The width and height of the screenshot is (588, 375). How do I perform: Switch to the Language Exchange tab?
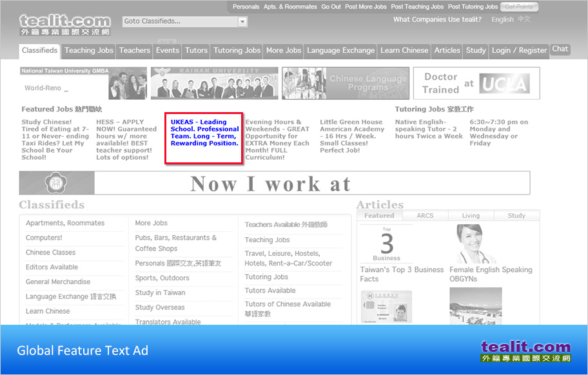(340, 50)
